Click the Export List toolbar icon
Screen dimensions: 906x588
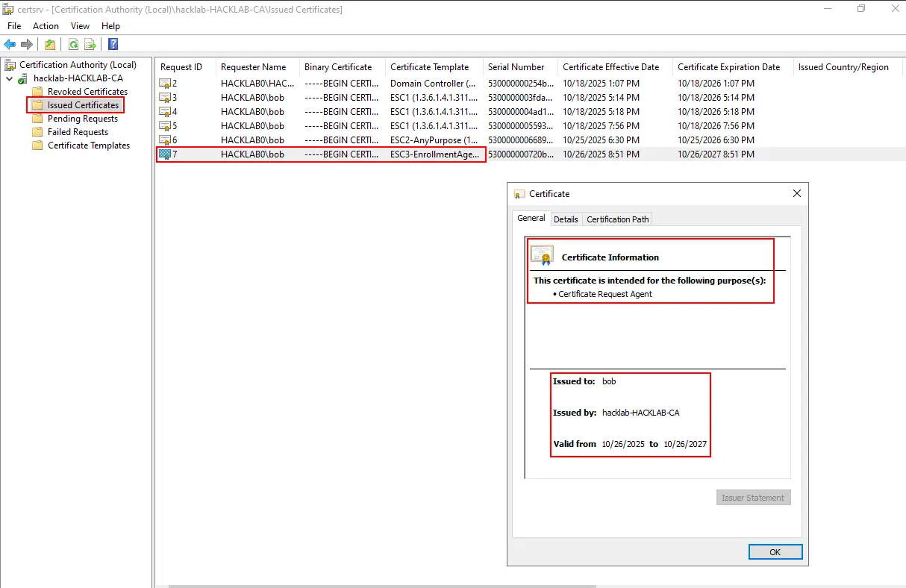point(90,44)
